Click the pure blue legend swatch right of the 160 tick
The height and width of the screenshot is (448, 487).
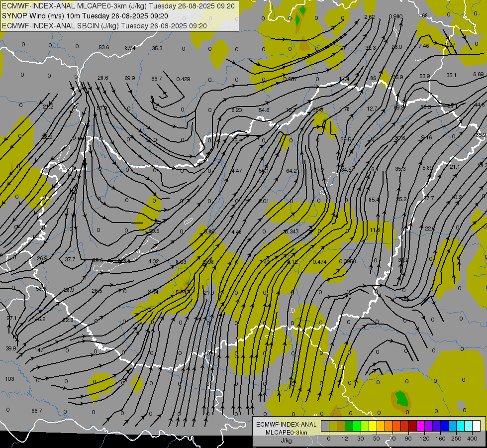tap(444, 426)
